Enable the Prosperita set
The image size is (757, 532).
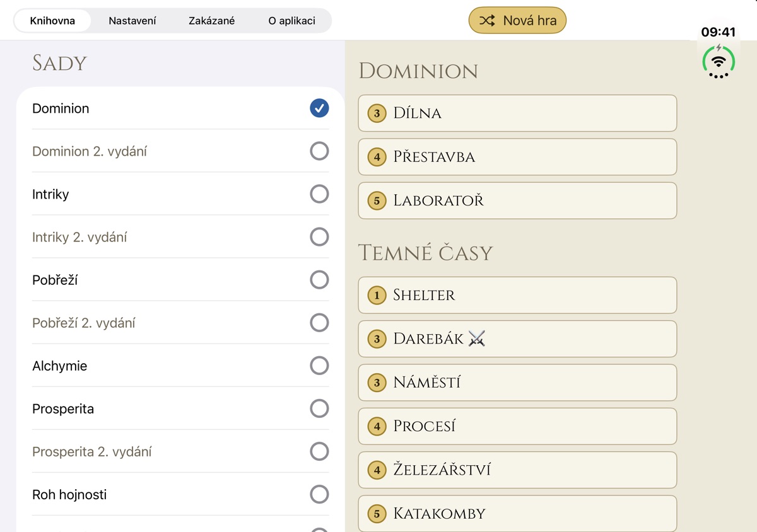(319, 408)
